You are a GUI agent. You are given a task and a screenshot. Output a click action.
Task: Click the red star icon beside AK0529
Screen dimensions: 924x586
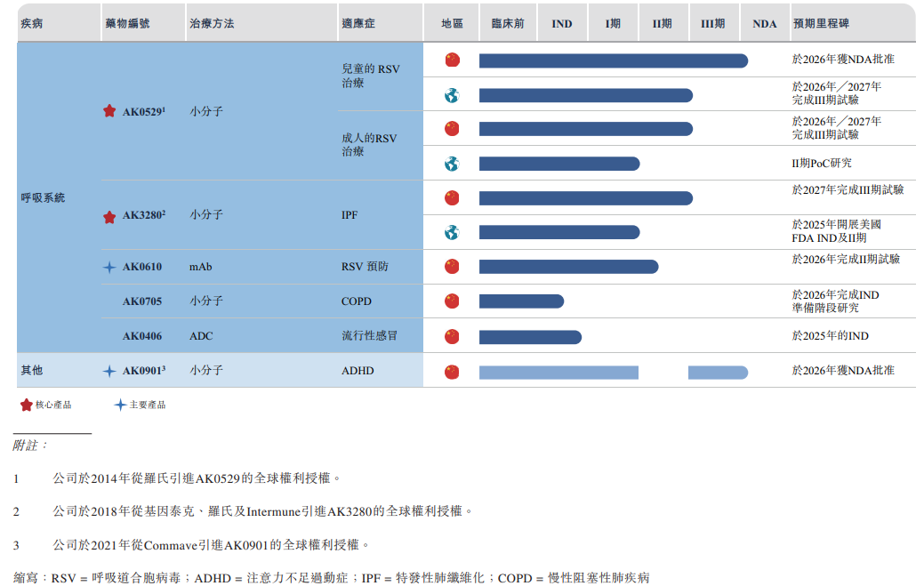click(x=109, y=111)
